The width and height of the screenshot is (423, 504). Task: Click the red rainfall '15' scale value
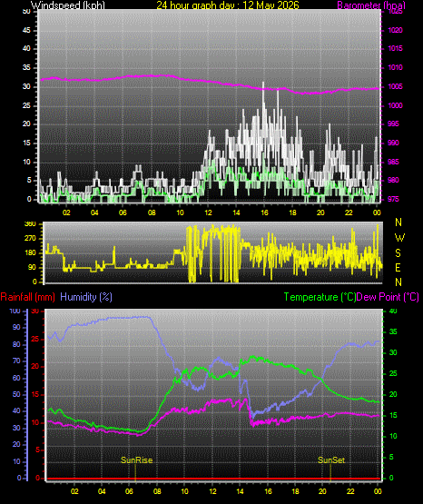[x=35, y=394]
